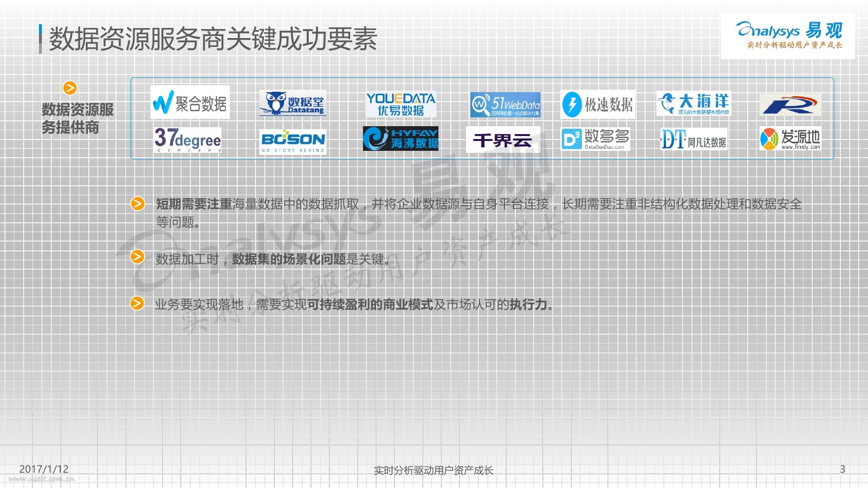Select the 数据堂 Datatang owl logo
Image resolution: width=868 pixels, height=488 pixels.
pos(293,103)
